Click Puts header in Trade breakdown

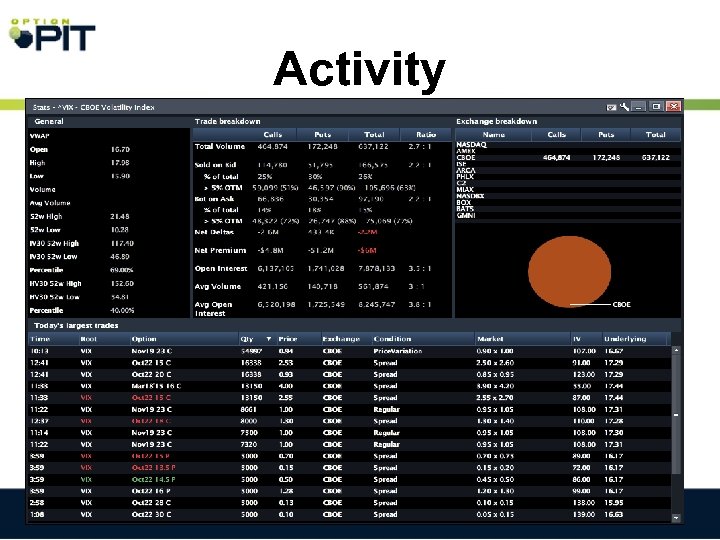point(322,135)
